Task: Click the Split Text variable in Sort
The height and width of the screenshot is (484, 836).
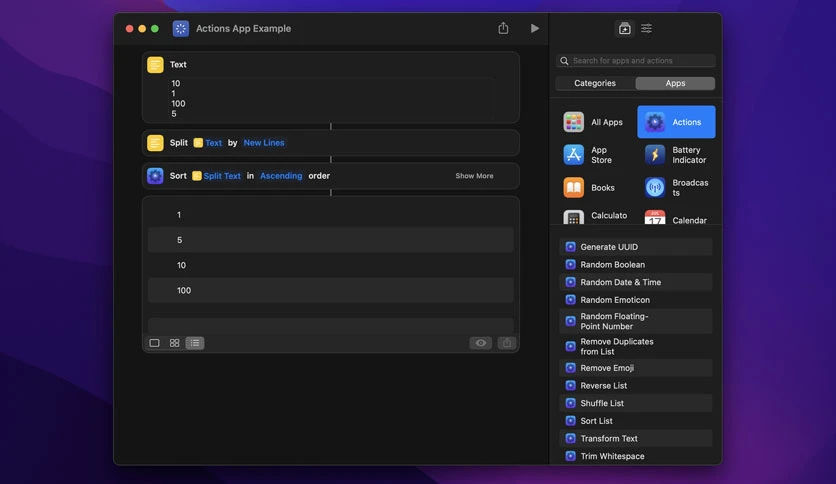Action: pos(216,176)
